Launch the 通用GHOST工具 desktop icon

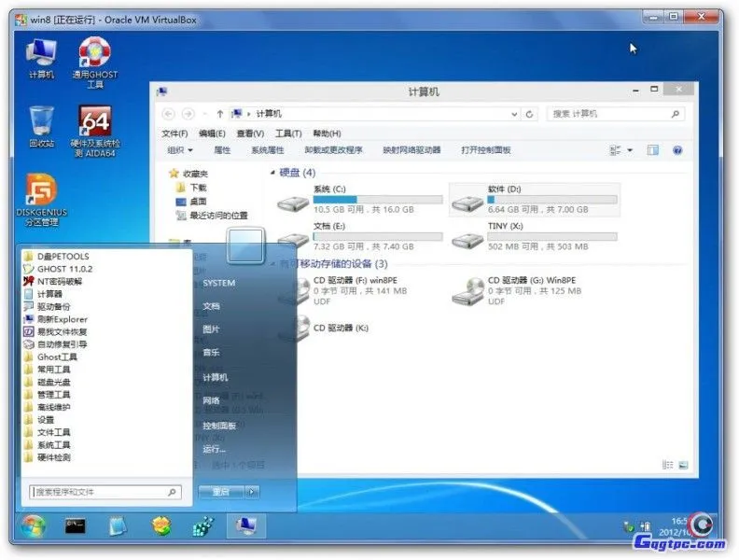[x=95, y=63]
